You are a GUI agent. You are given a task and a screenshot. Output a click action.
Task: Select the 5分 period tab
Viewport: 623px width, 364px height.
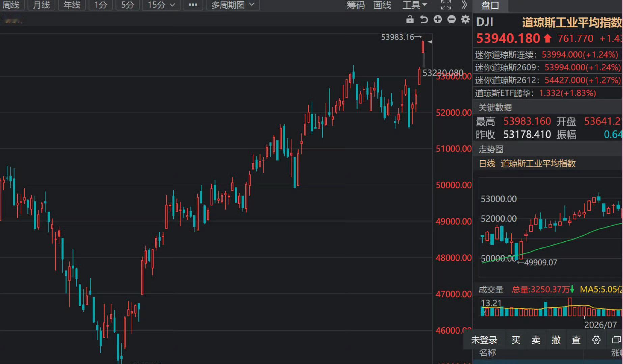point(128,5)
